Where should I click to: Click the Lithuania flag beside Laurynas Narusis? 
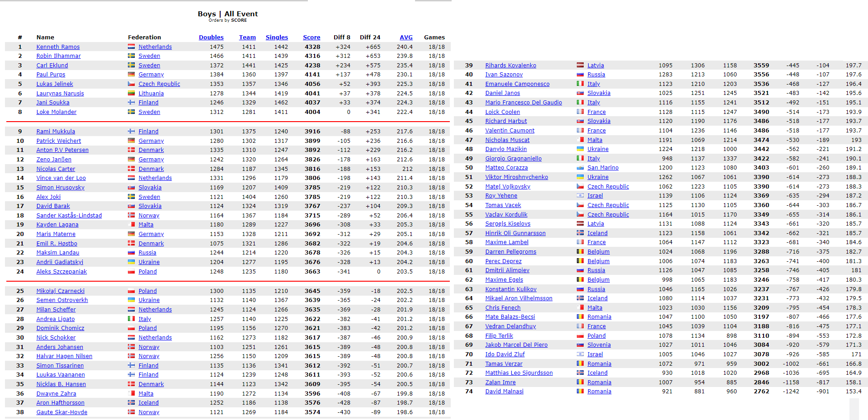pyautogui.click(x=131, y=93)
